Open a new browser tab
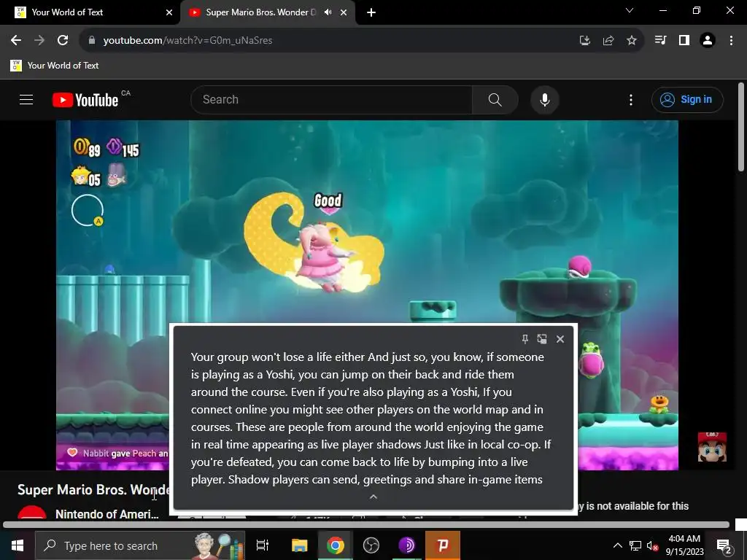Viewport: 747px width, 560px height. (x=371, y=12)
